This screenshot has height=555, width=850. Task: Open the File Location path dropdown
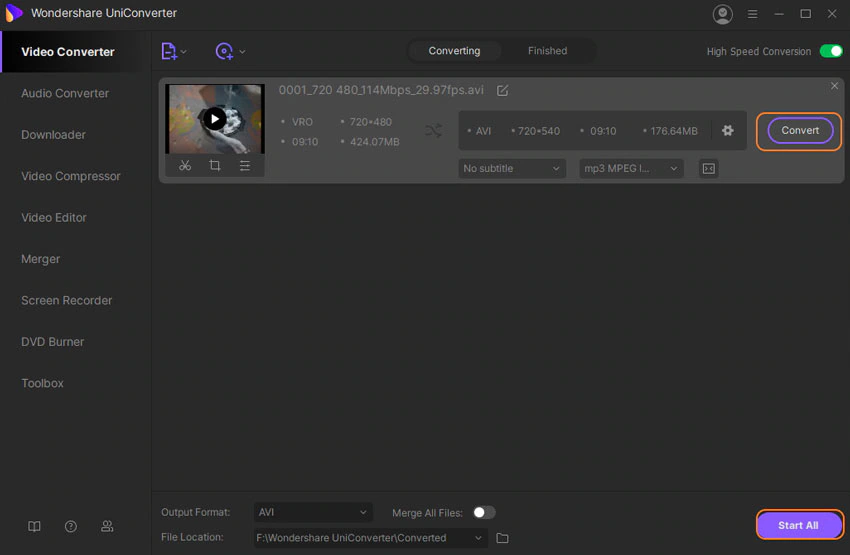coord(371,538)
